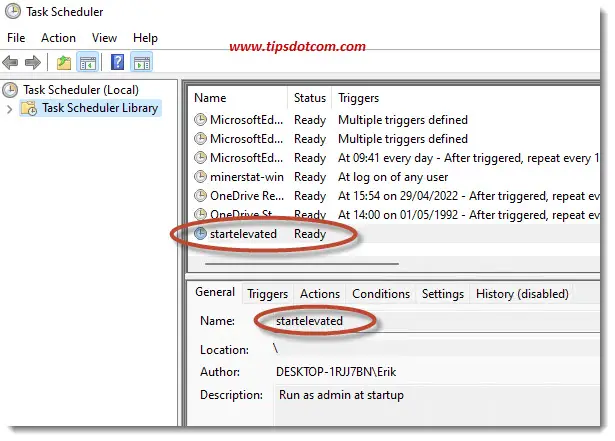Select the minerstat-win task row

click(x=395, y=177)
